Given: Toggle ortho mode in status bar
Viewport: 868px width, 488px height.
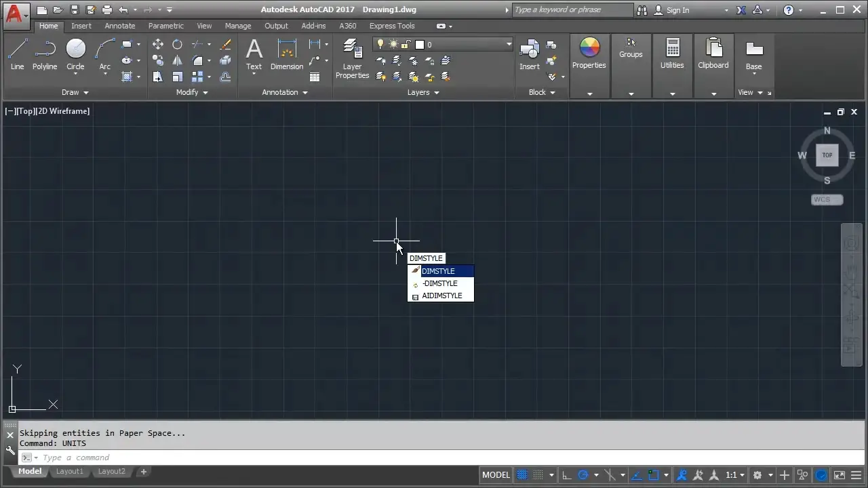Looking at the screenshot, I should (x=566, y=475).
